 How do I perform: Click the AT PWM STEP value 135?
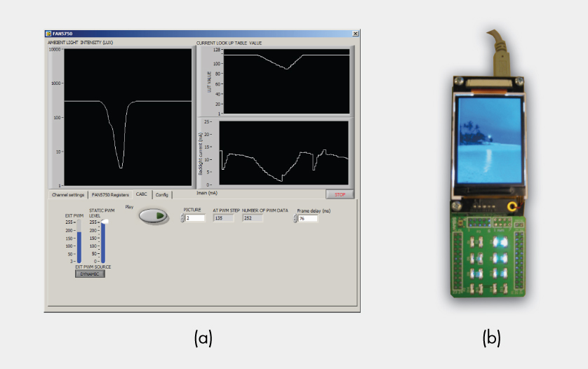224,218
